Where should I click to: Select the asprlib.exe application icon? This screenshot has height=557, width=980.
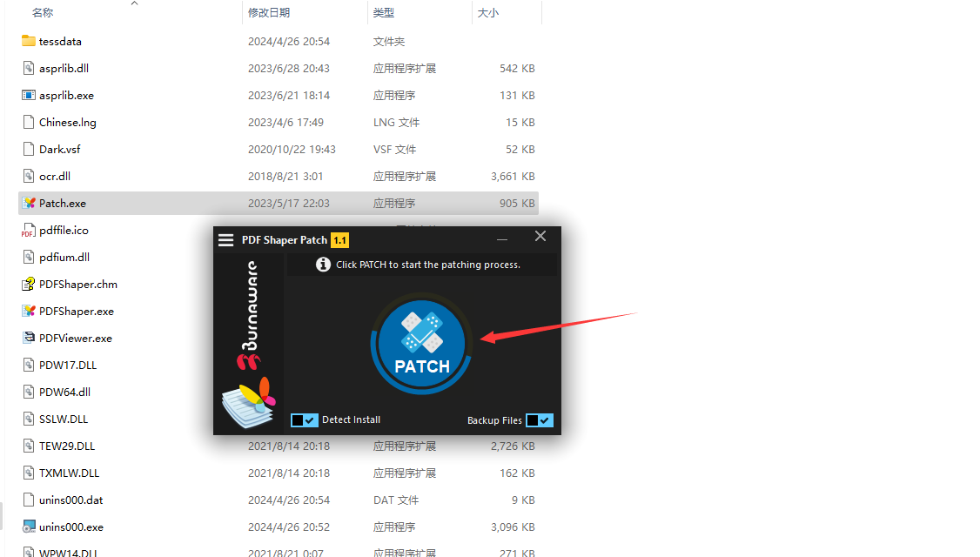(28, 95)
